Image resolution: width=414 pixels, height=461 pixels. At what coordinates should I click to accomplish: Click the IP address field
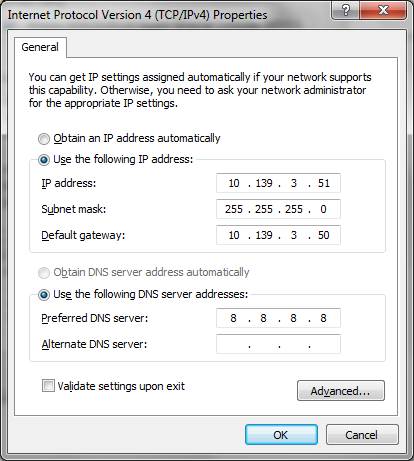[278, 183]
